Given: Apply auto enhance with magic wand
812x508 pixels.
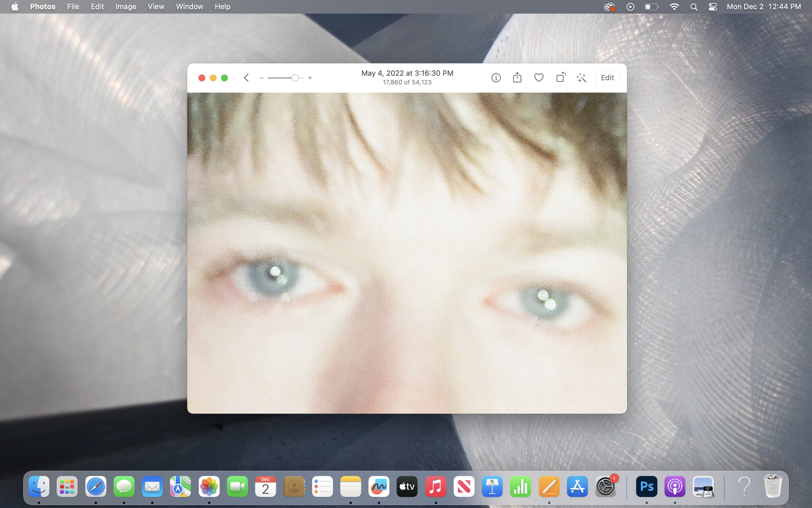Looking at the screenshot, I should [581, 78].
